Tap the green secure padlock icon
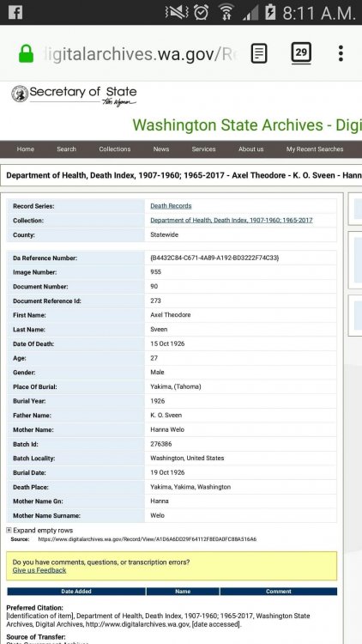 (x=27, y=53)
